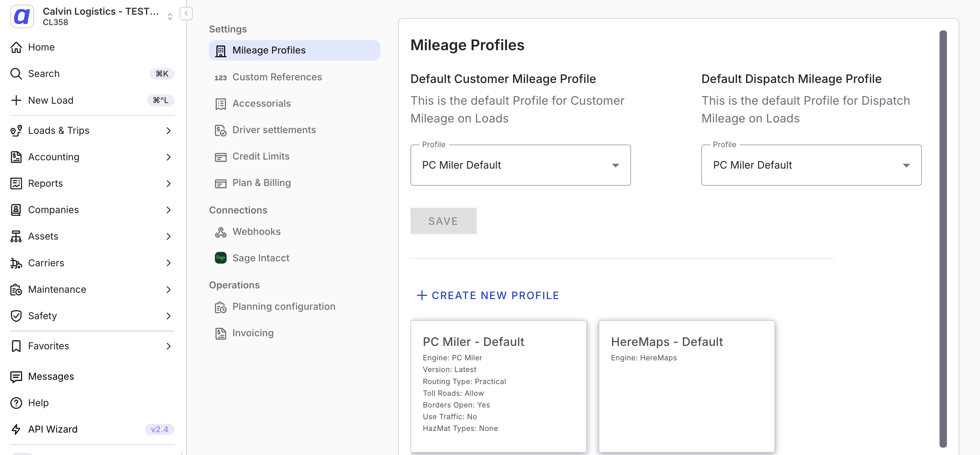Screen dimensions: 980x455
Task: Click the Accounting invoice icon
Action: [16, 157]
